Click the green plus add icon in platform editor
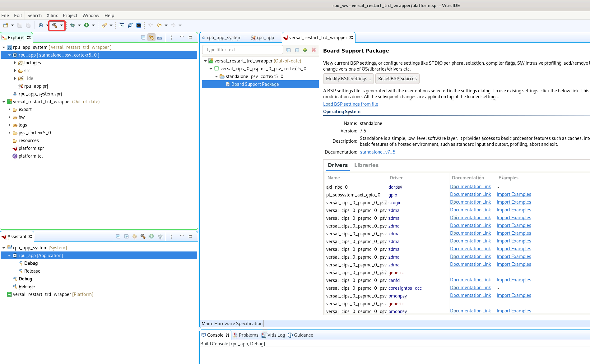Viewport: 590px width, 364px height. pos(305,50)
